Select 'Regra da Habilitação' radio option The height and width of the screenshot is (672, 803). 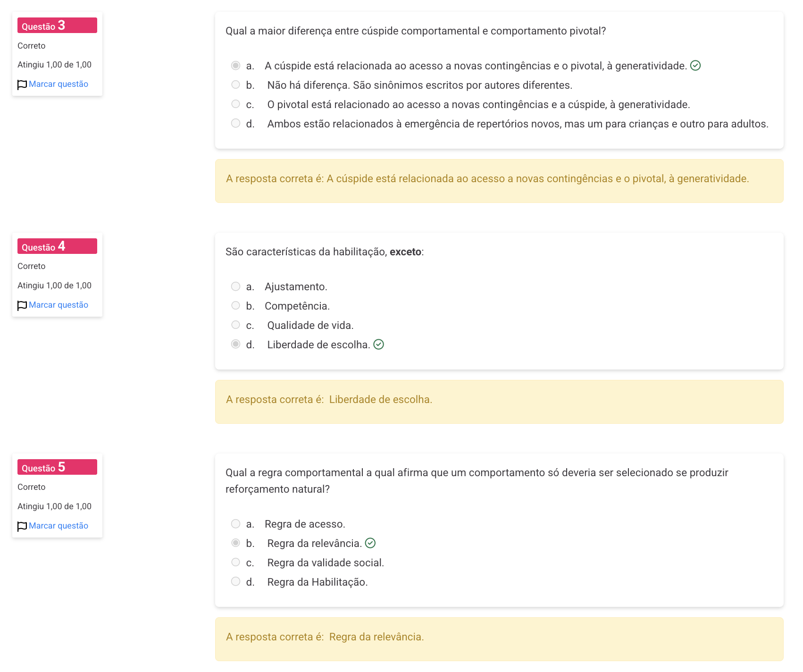[x=236, y=581]
